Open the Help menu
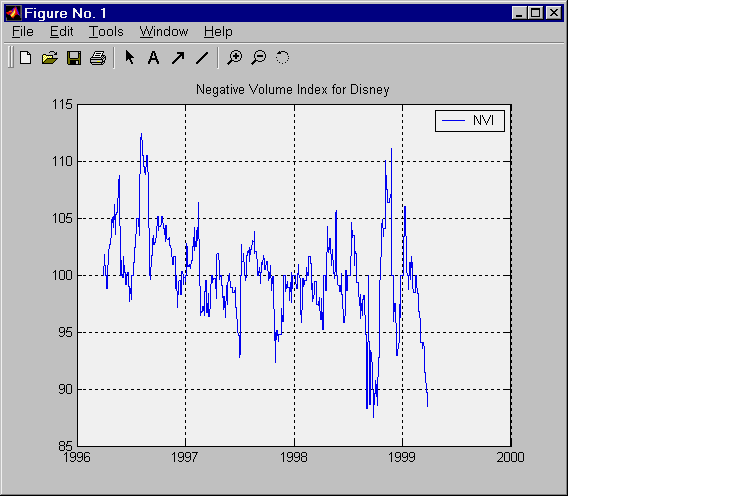This screenshot has width=740, height=498. 218,32
